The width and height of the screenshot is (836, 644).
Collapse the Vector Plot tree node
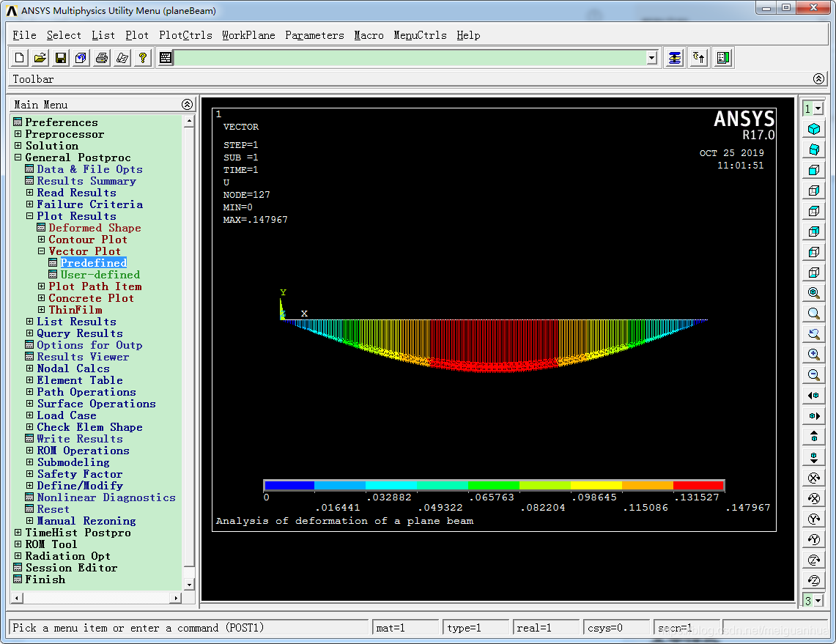pyautogui.click(x=42, y=251)
